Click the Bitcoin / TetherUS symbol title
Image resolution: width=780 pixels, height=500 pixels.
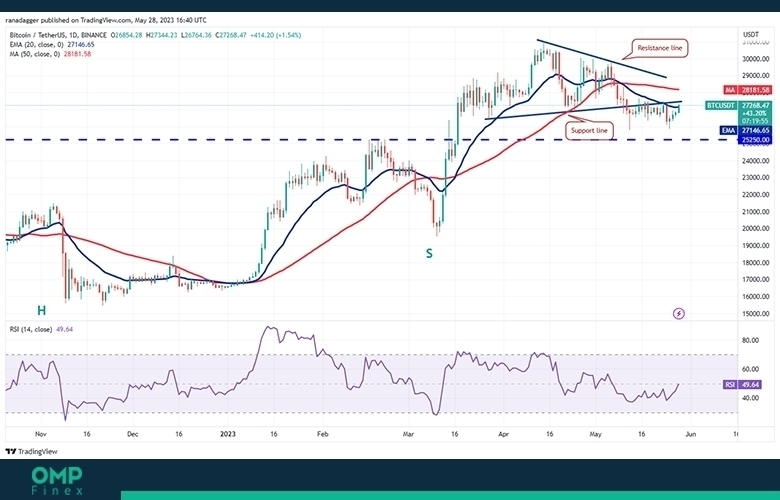58,35
